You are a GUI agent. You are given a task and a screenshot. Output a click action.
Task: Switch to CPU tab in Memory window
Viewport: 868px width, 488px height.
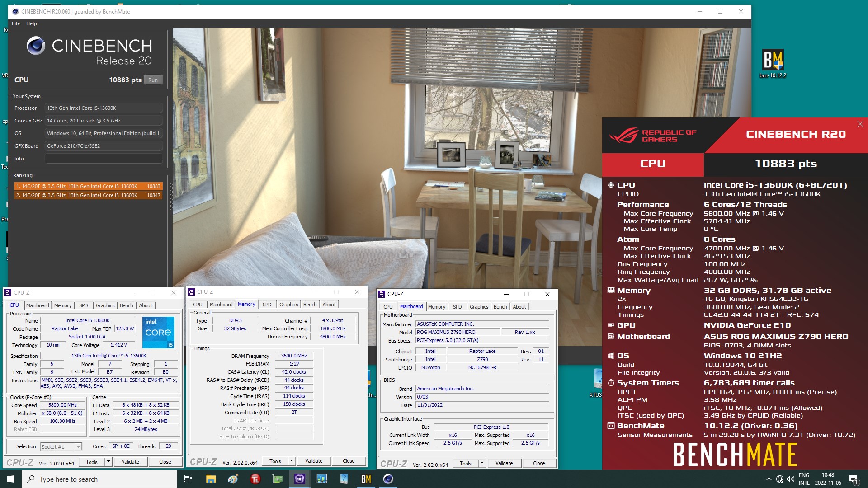tap(198, 305)
